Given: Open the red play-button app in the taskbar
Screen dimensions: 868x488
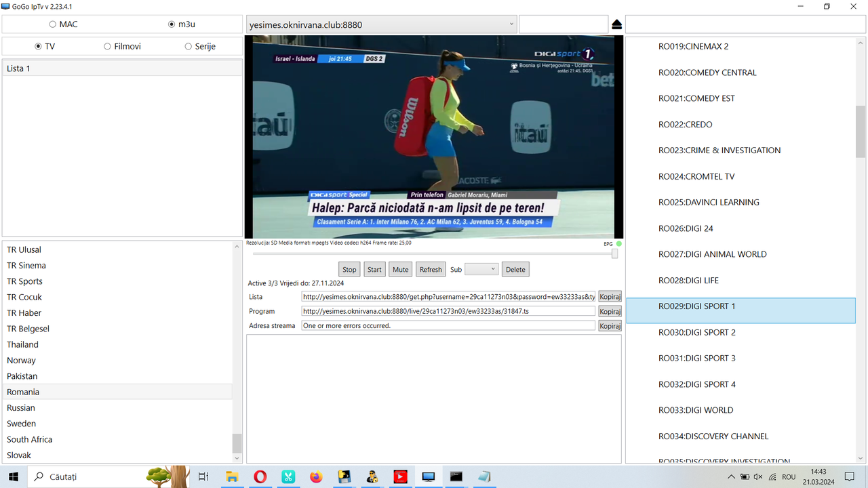Looking at the screenshot, I should pyautogui.click(x=400, y=477).
